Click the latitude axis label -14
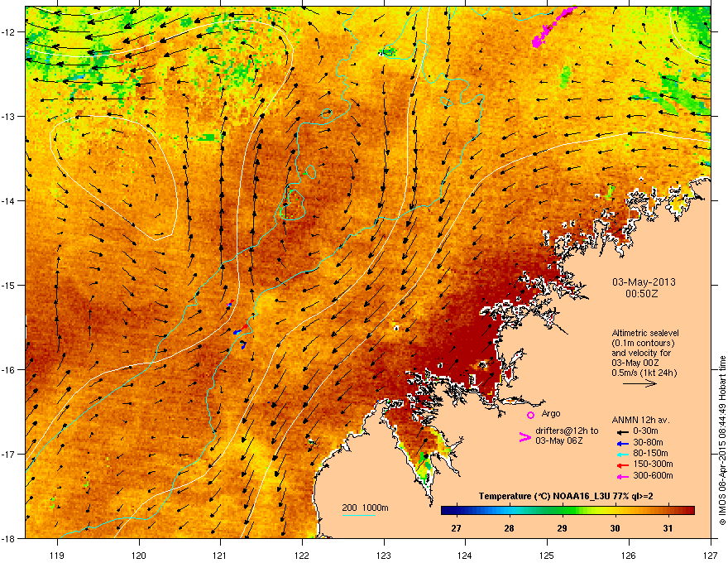The image size is (728, 563). (x=8, y=200)
